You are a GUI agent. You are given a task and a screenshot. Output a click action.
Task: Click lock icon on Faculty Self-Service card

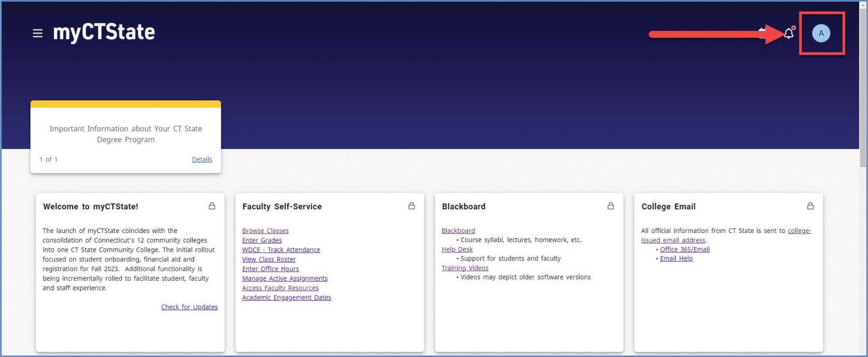coord(411,206)
